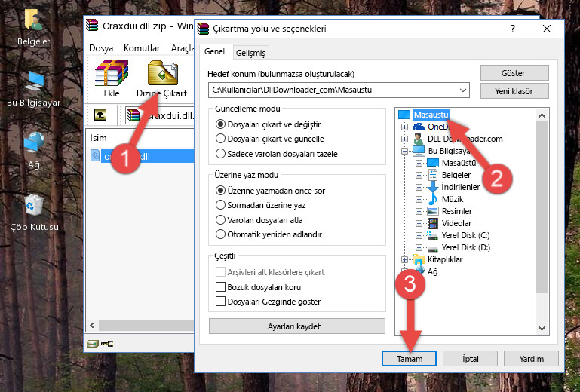Screen dimensions: 580x392
Task: Select Ağ in the folder tree
Action: tap(432, 272)
